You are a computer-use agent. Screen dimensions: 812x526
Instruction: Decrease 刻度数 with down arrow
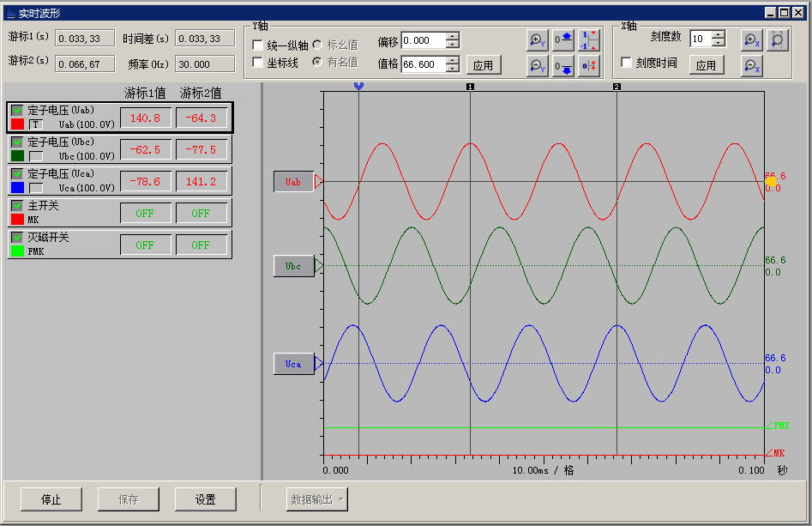719,43
